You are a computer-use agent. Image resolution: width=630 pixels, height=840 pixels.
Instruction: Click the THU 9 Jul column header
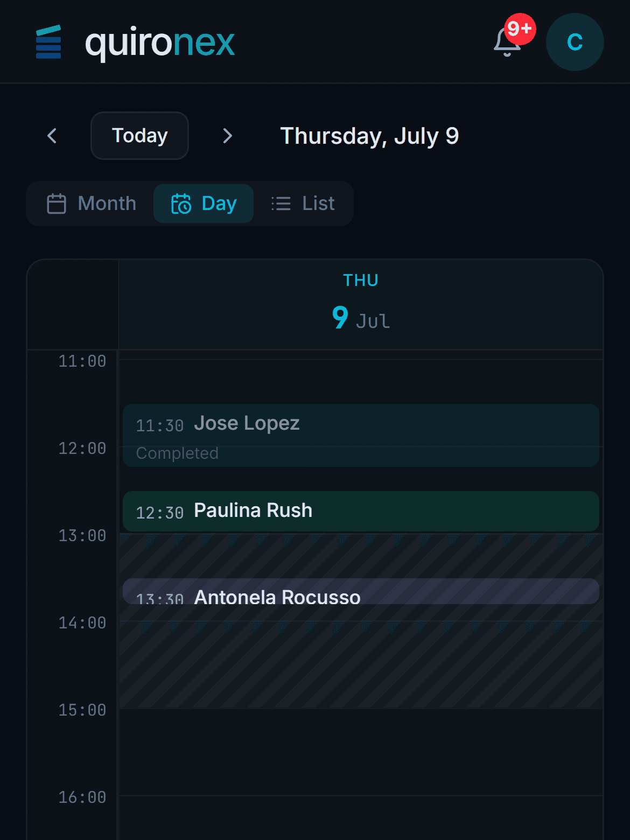(x=361, y=304)
